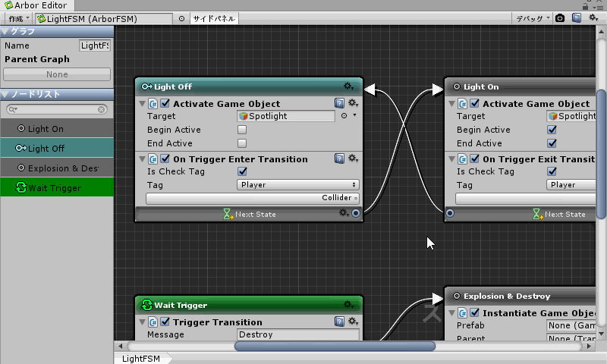Open the デバッグ (Debug) menu

coord(530,18)
